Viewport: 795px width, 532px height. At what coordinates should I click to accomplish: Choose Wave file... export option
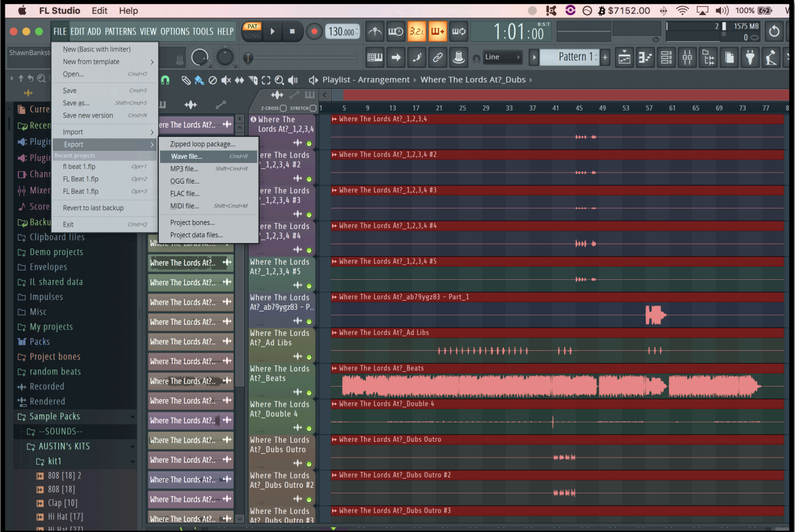pyautogui.click(x=208, y=156)
